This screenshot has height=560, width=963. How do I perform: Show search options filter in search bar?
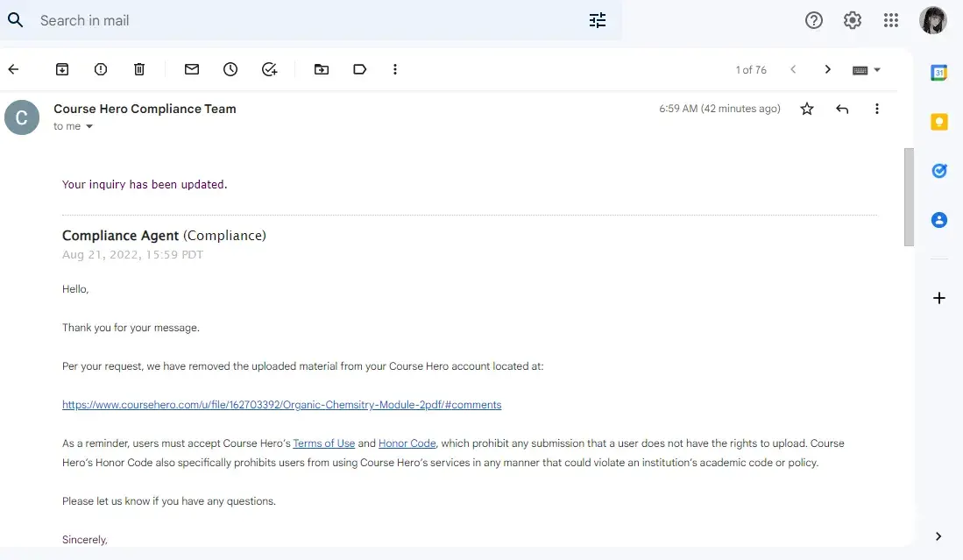[598, 20]
